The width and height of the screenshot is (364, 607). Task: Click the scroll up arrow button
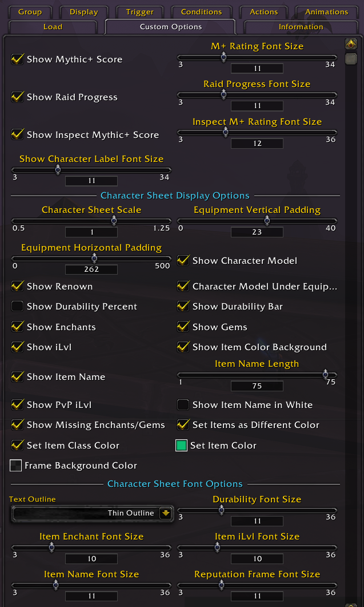click(x=351, y=44)
